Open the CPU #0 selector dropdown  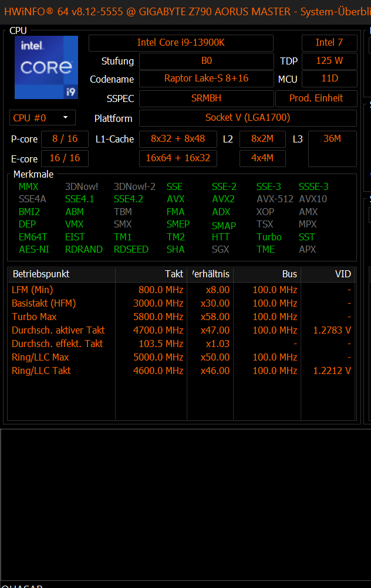click(x=42, y=118)
